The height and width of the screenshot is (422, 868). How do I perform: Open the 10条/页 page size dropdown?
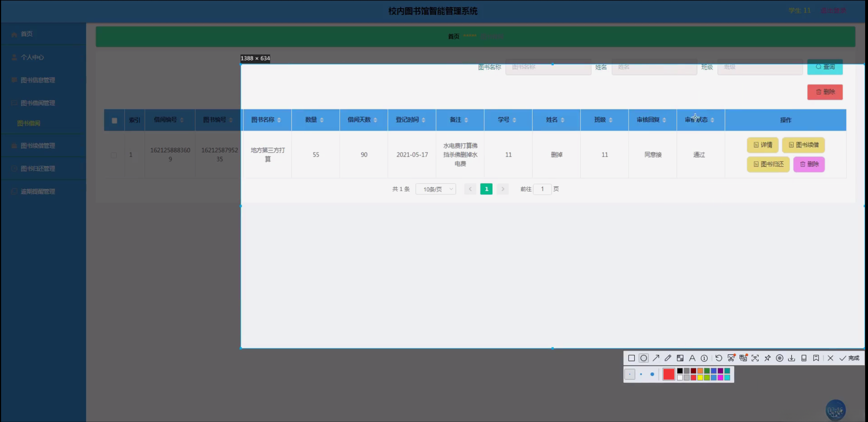pyautogui.click(x=436, y=189)
